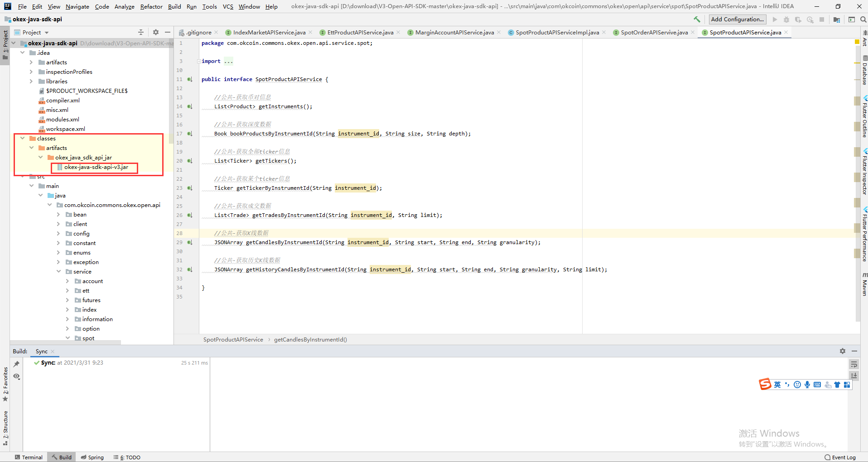The height and width of the screenshot is (462, 868).
Task: Open the VCS menu
Action: pyautogui.click(x=228, y=6)
